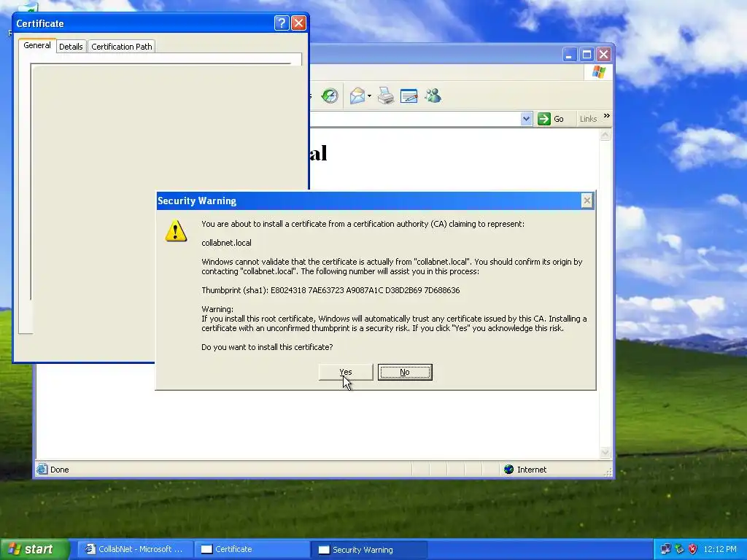Open the Mail envelope toolbar icon
The width and height of the screenshot is (747, 560).
[357, 96]
